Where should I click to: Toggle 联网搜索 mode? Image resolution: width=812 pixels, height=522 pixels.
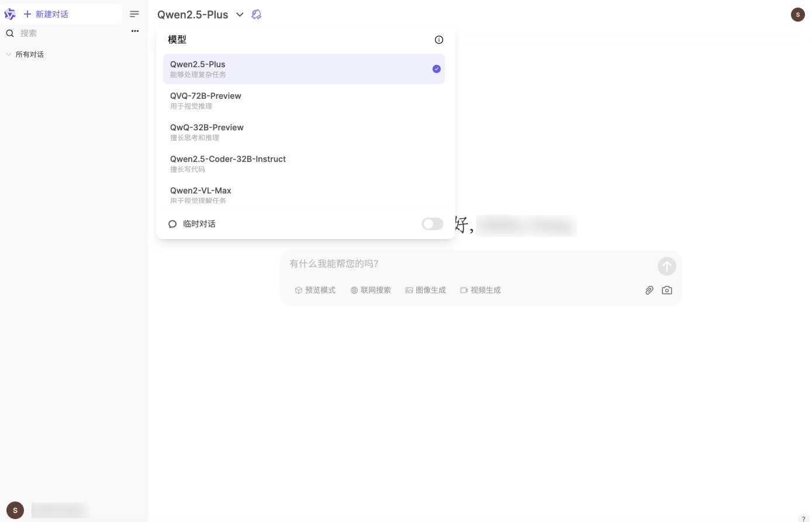click(371, 290)
